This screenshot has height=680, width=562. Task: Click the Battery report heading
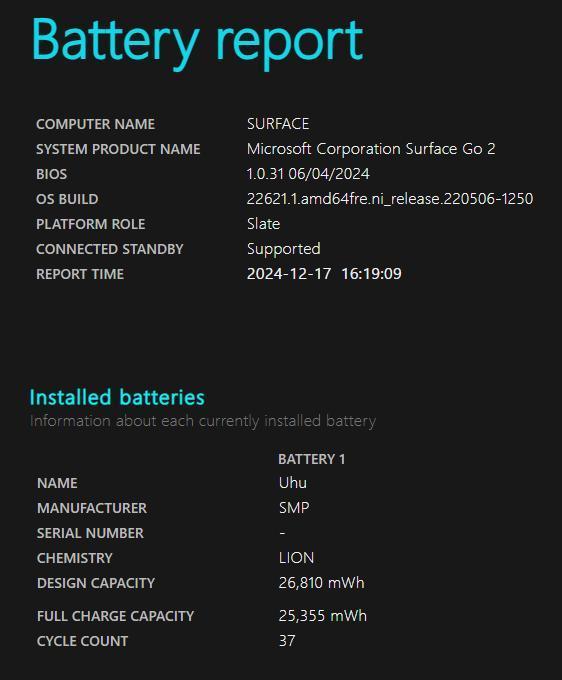click(x=197, y=42)
